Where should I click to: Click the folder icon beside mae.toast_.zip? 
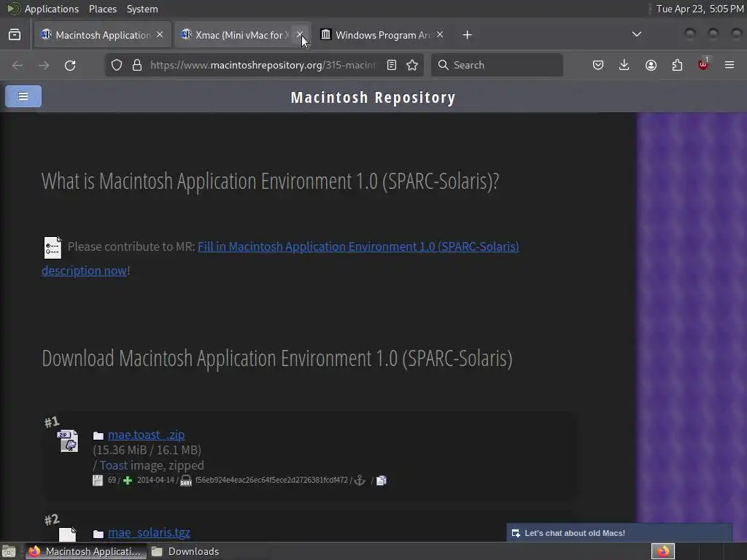click(98, 436)
